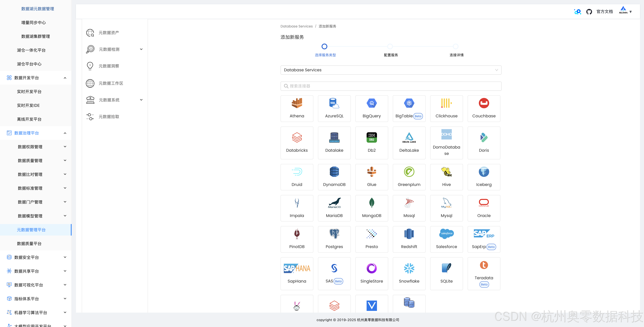This screenshot has height=327, width=644.
Task: Select the Oracle connector
Action: (x=484, y=208)
